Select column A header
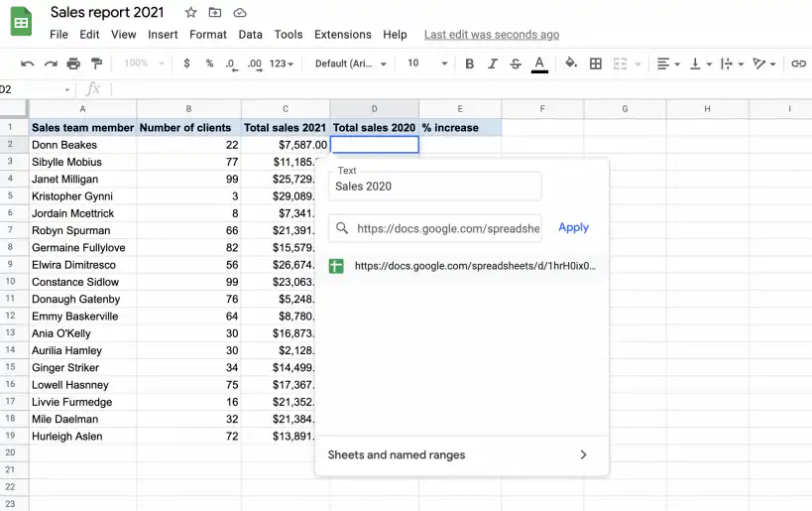The height and width of the screenshot is (511, 812). (82, 109)
